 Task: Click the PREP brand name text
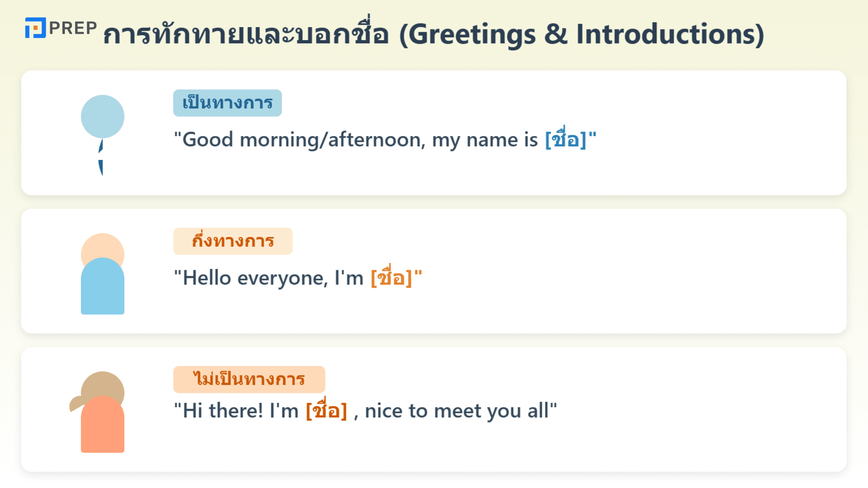pyautogui.click(x=73, y=28)
